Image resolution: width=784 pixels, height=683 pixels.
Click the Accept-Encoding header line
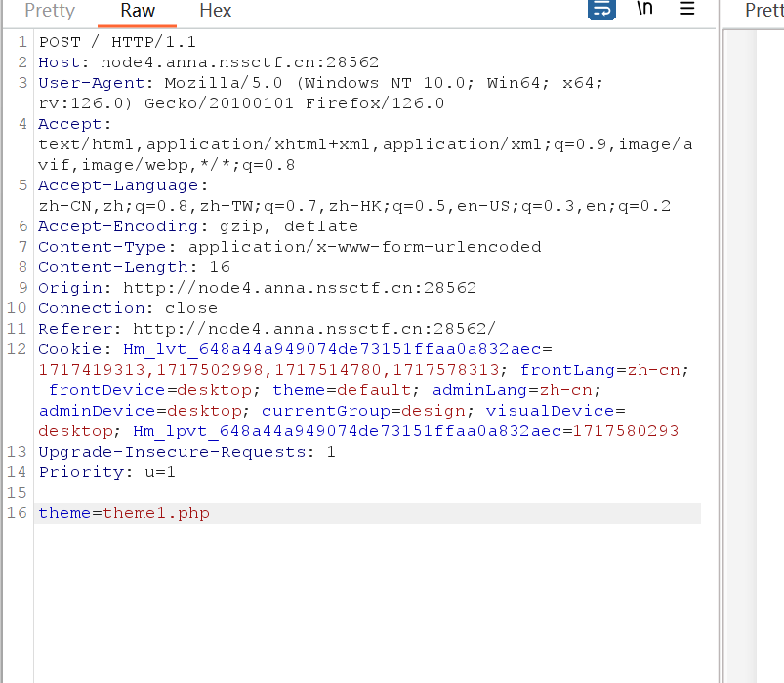(197, 226)
